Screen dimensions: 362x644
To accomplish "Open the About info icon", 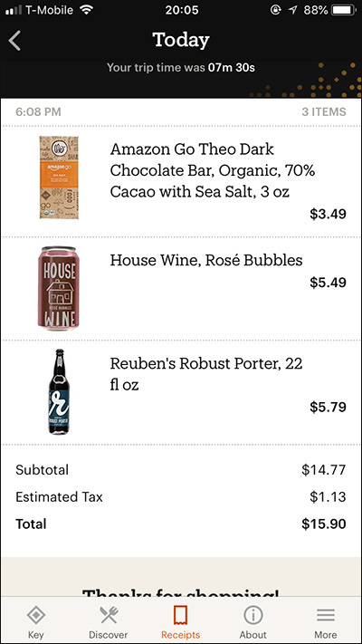I will click(253, 615).
